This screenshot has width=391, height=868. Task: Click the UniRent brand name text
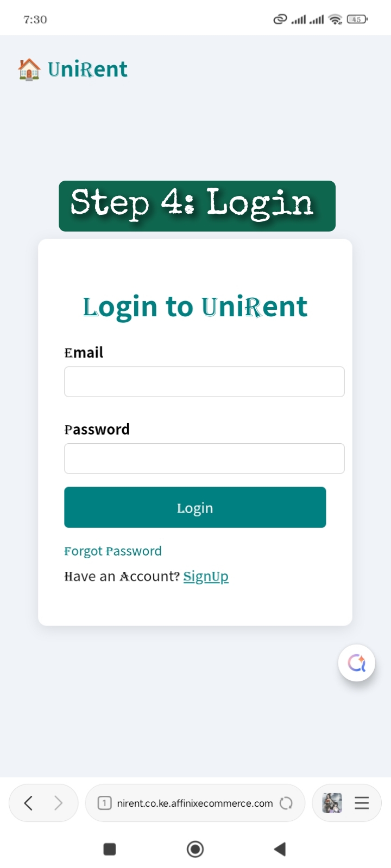(88, 69)
